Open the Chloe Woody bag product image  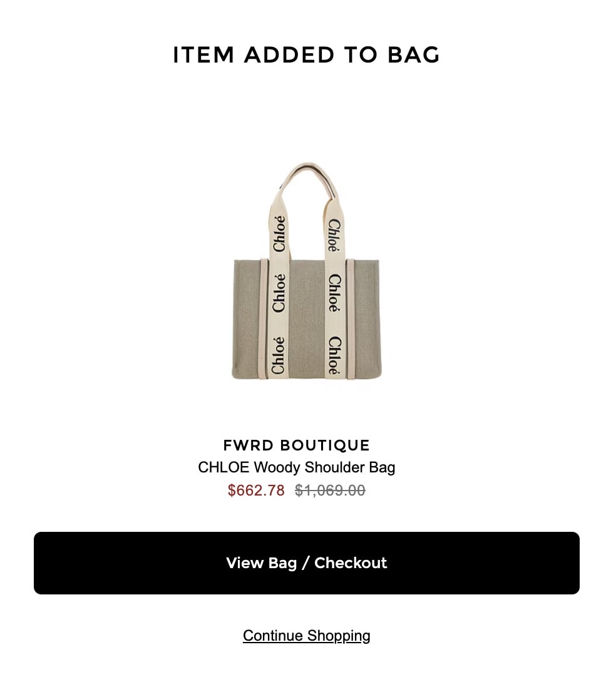click(x=307, y=271)
